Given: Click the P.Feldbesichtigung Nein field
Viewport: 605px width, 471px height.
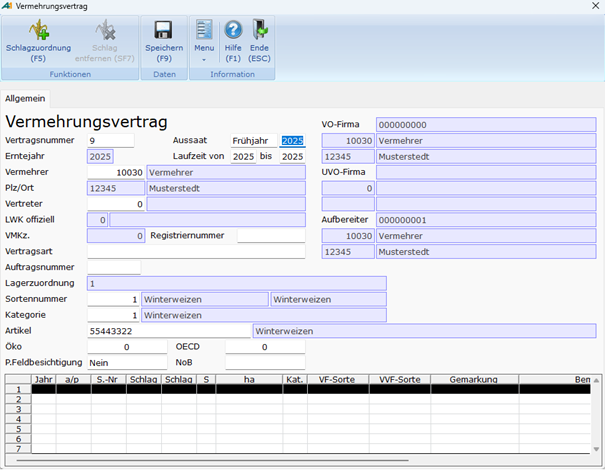Looking at the screenshot, I should click(127, 362).
